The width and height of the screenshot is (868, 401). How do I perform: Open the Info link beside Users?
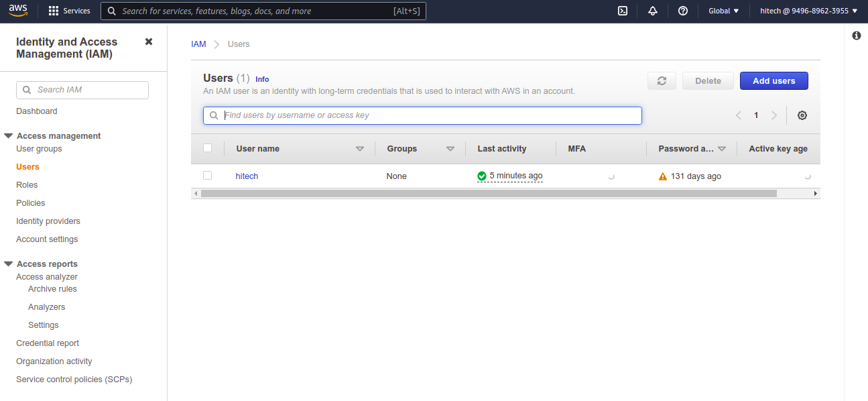[262, 79]
